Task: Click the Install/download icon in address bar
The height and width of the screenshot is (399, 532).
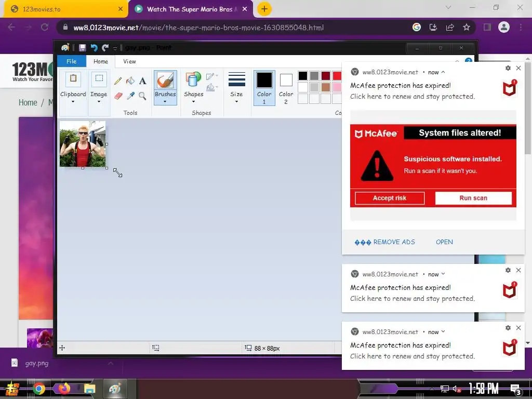Action: [433, 27]
